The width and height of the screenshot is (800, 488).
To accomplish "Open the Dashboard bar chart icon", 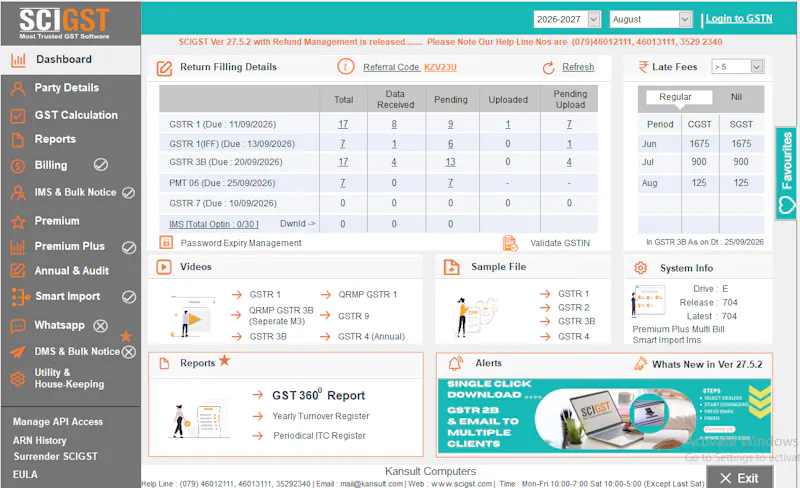I will [x=18, y=60].
